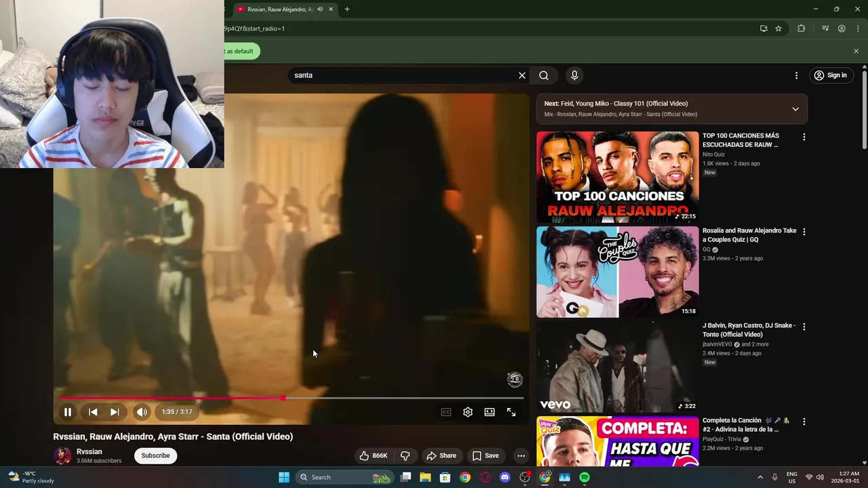Click the 'Set as default' button
Screen dimensions: 868x488
241,51
